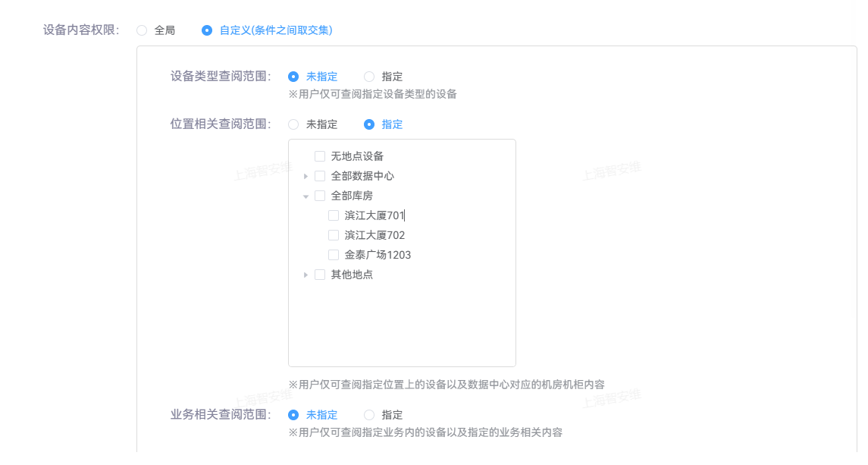Check the 金泰广场1203 checkbox
The image size is (868, 465).
(x=334, y=255)
